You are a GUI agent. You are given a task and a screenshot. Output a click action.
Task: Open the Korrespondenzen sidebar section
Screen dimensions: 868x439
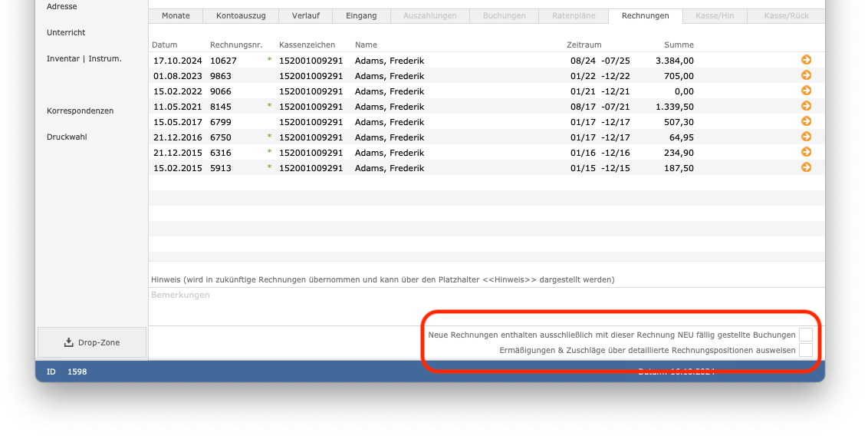[x=81, y=111]
